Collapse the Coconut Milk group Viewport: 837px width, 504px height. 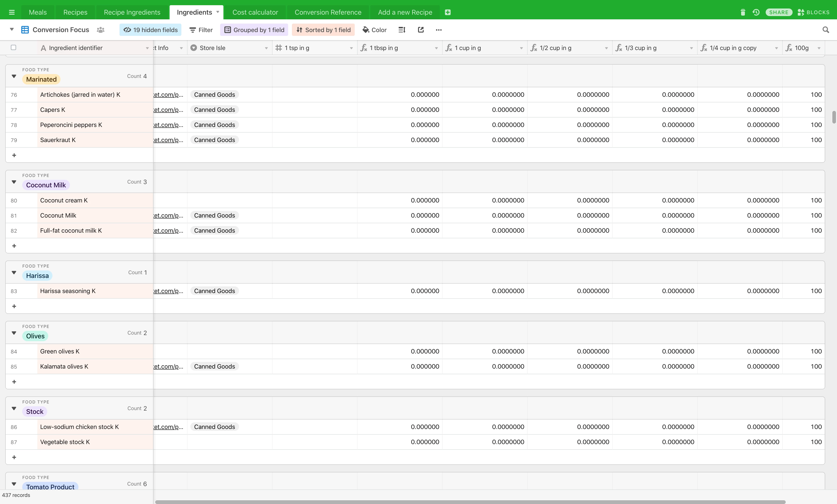(x=14, y=182)
